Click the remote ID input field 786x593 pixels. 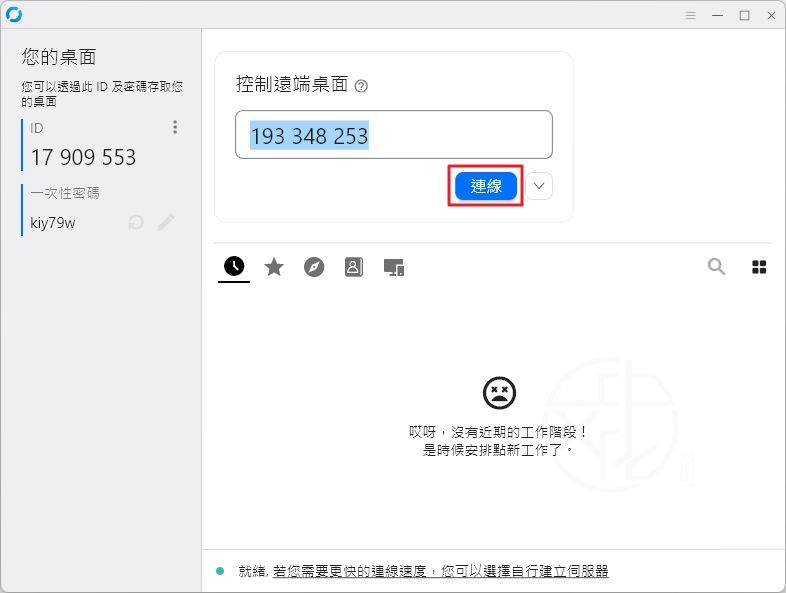point(393,135)
